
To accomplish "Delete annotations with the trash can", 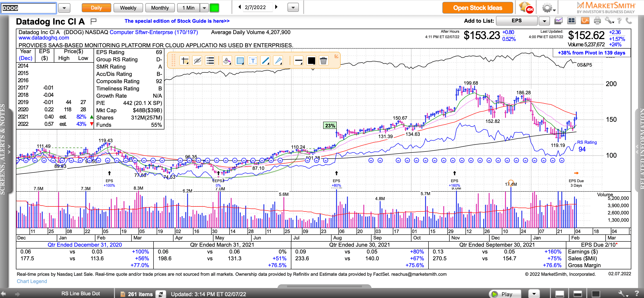I will (324, 61).
